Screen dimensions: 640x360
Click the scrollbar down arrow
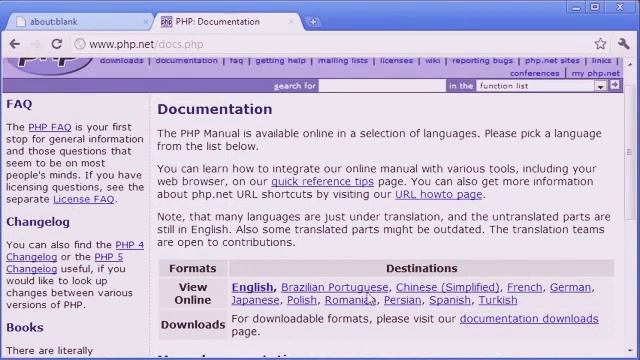coord(629,351)
